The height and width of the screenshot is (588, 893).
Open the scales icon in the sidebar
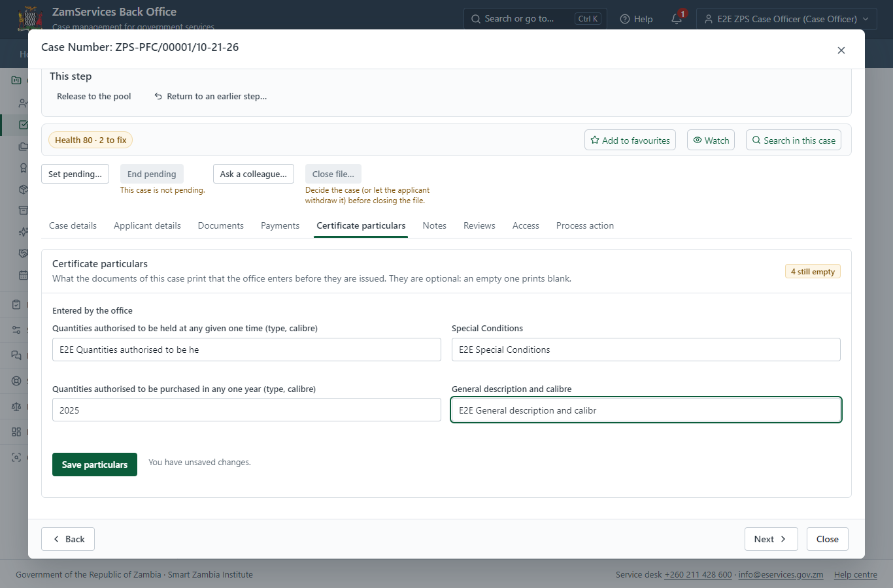tap(16, 406)
